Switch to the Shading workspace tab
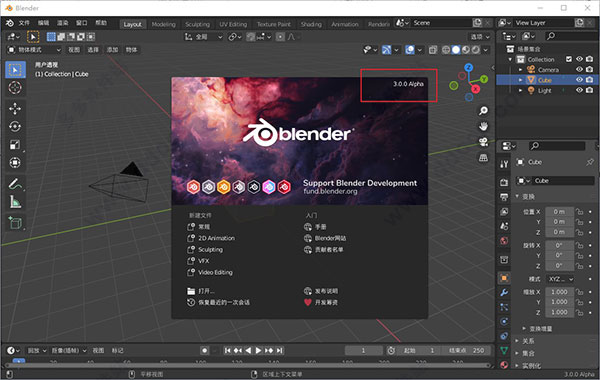Screen dimensions: 600x380 point(311,24)
